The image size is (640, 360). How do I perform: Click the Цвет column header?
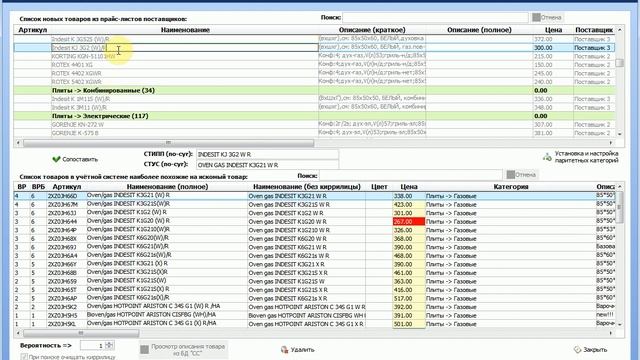coord(379,187)
